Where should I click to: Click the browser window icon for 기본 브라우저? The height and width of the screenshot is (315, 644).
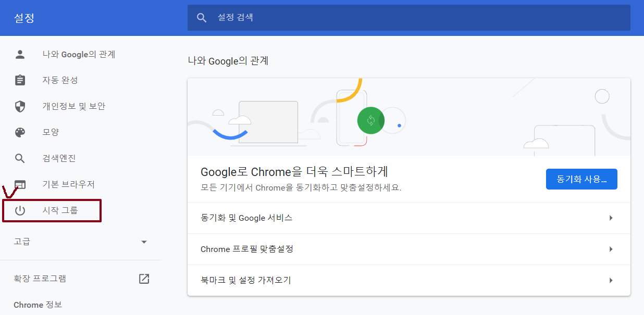tap(20, 185)
